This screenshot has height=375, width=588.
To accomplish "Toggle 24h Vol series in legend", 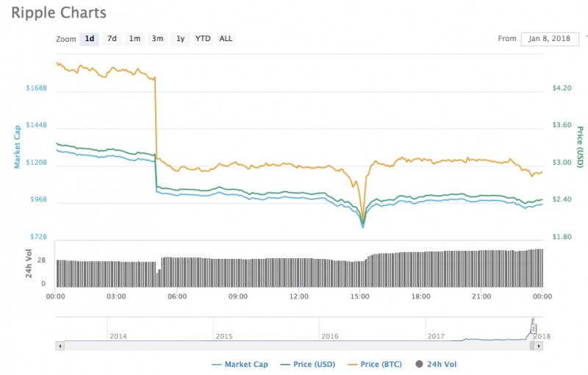I will click(440, 364).
